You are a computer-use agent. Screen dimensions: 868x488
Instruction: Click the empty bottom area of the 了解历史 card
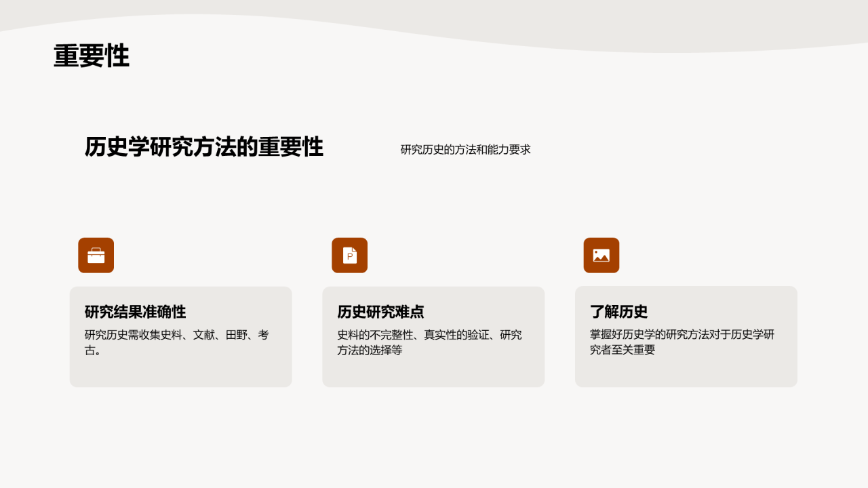[686, 373]
